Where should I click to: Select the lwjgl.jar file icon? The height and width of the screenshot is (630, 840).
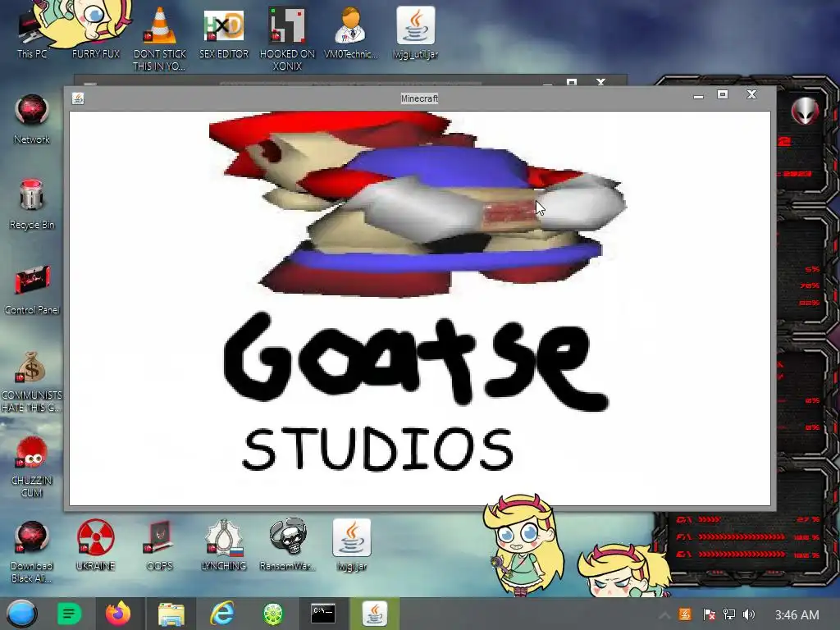(x=351, y=546)
